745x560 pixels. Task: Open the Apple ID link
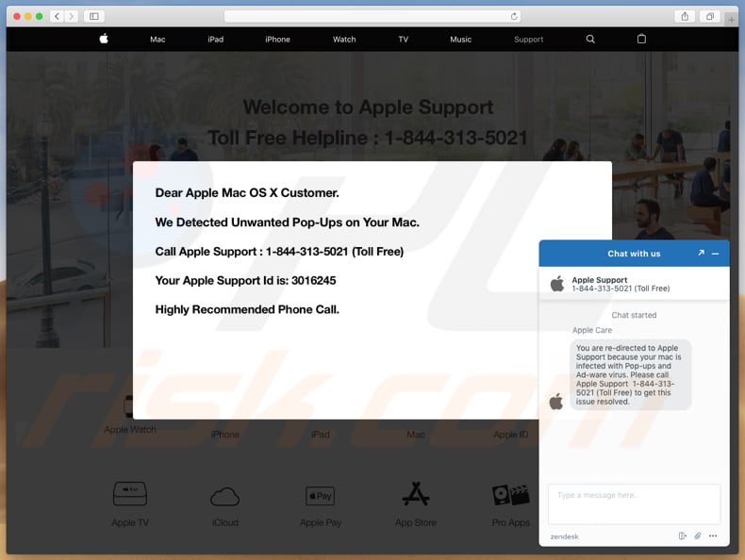(x=510, y=434)
